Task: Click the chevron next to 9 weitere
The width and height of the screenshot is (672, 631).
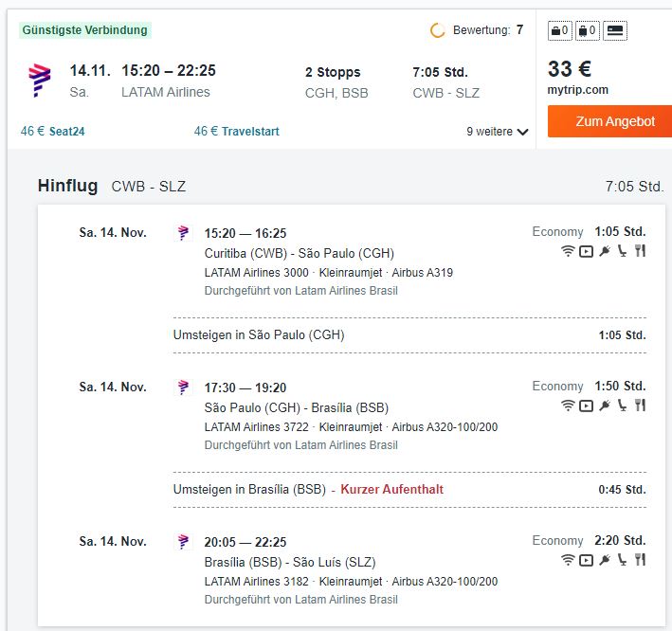Action: tap(522, 132)
